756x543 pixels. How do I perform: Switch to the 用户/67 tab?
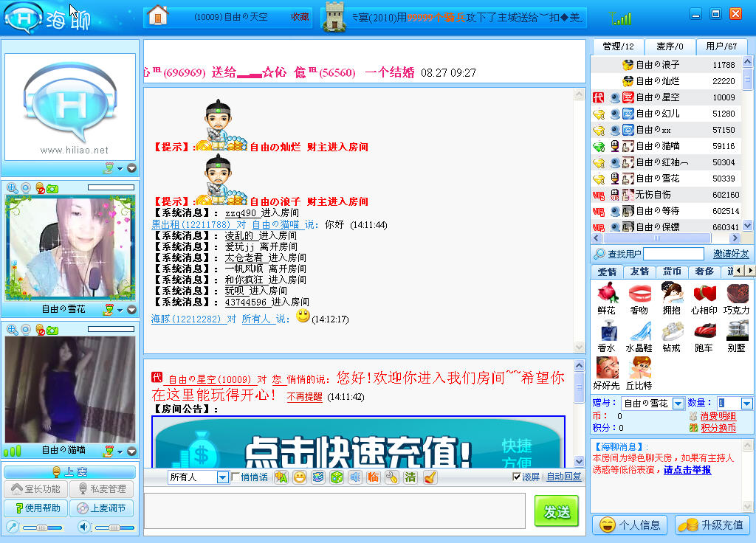point(721,46)
